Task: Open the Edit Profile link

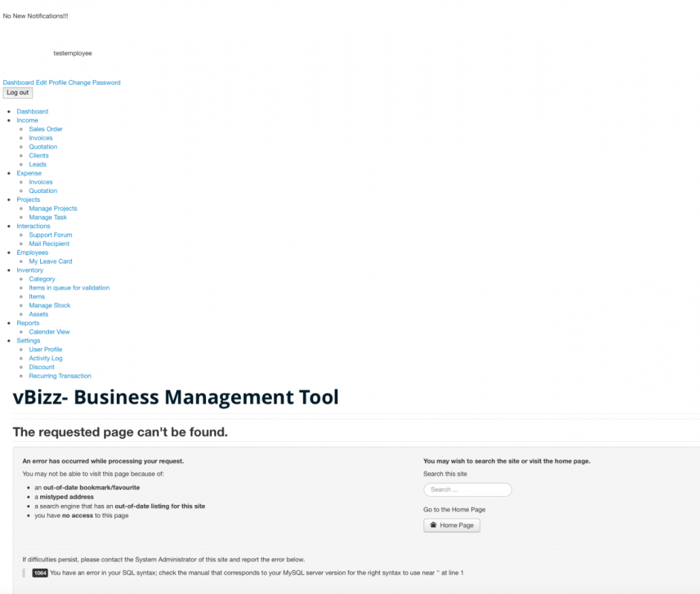Action: click(51, 82)
